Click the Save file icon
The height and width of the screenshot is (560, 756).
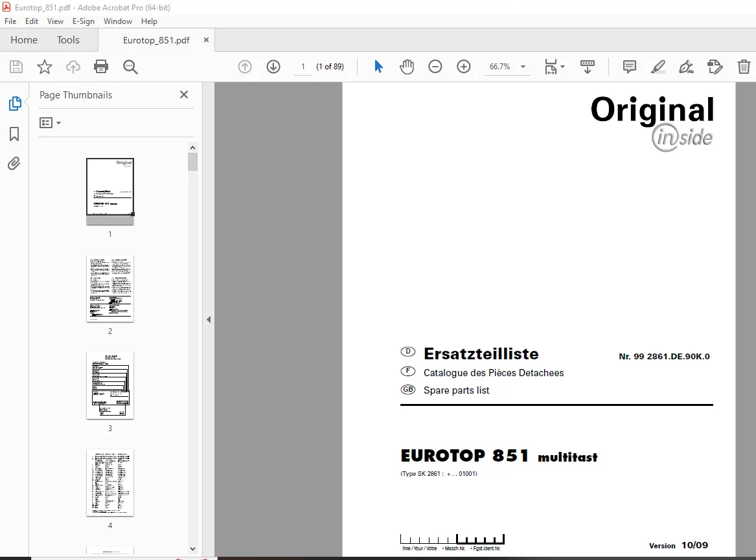(x=16, y=67)
